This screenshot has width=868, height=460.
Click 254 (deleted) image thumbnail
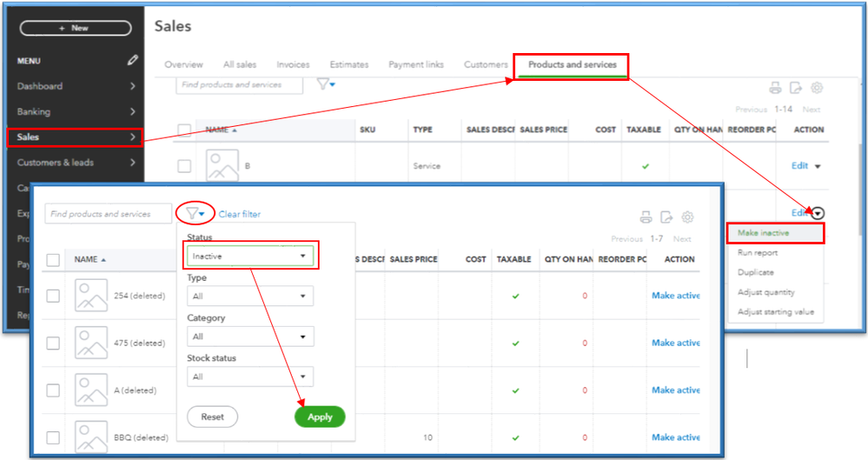(91, 296)
